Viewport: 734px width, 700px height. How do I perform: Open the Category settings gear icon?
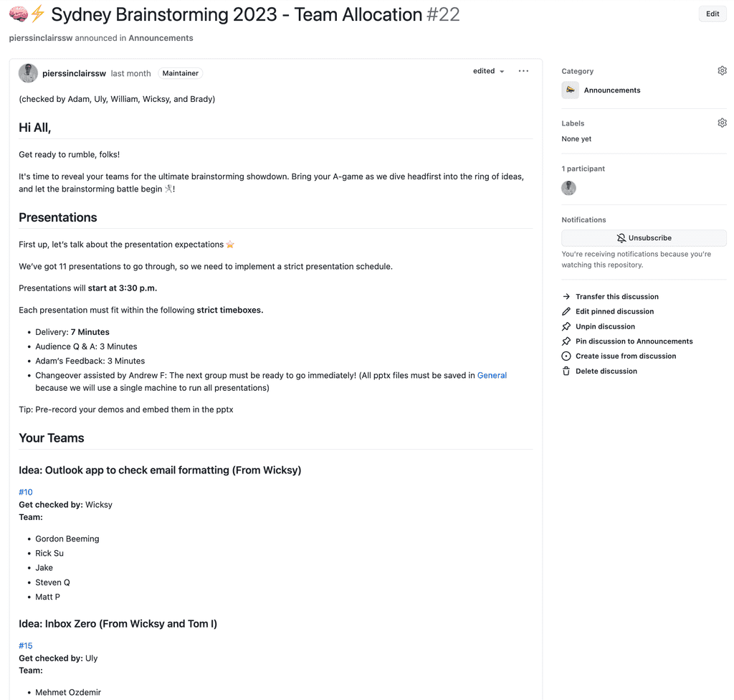[722, 70]
